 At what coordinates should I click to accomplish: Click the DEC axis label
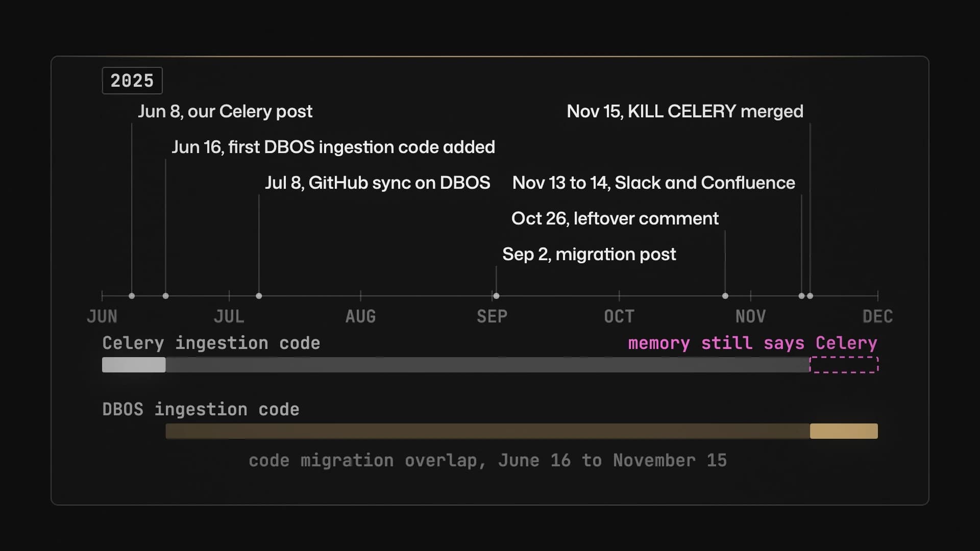tap(878, 316)
